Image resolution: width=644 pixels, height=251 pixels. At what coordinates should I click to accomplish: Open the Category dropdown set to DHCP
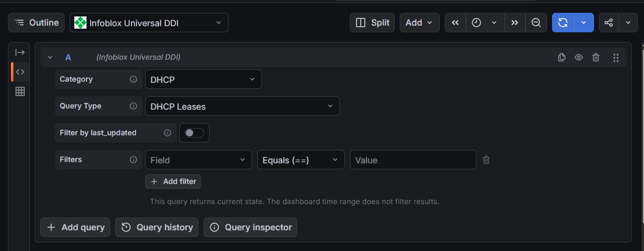[x=203, y=79]
